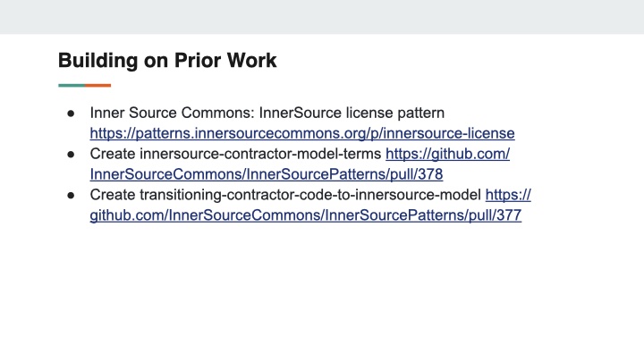Click the word Work in the title
The width and height of the screenshot is (644, 362).
tap(251, 61)
